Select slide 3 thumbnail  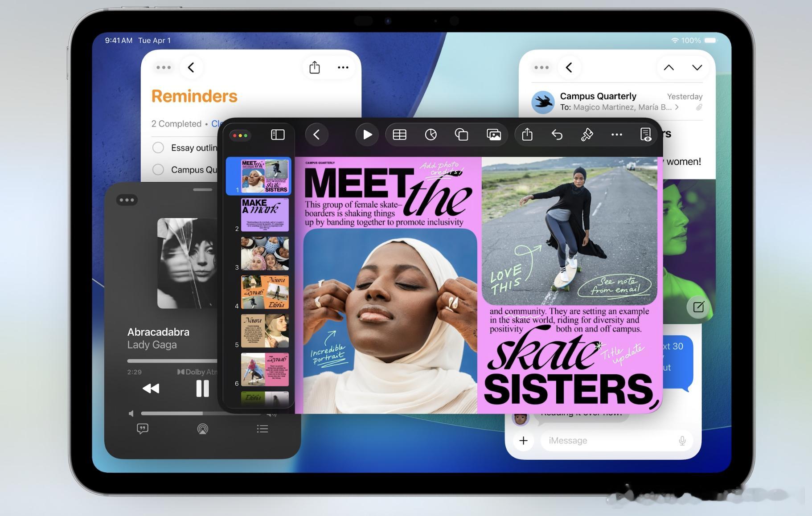(x=265, y=253)
